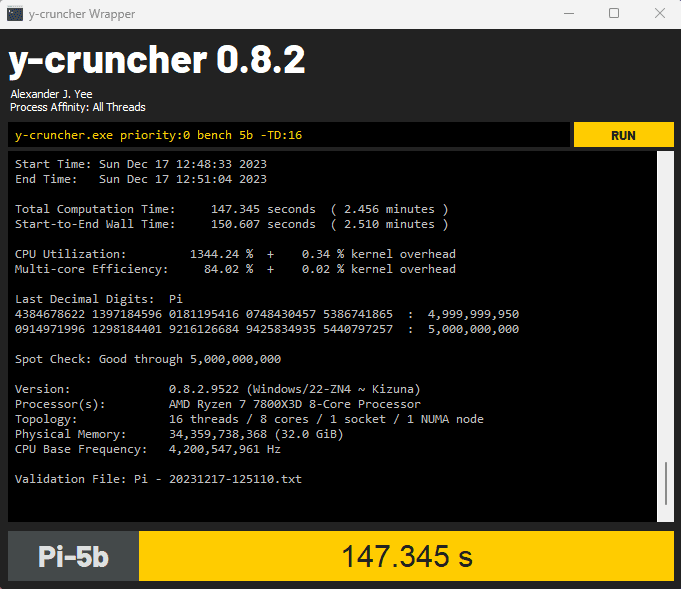Click the 'Alexander J. Yee' author text
681x589 pixels.
51,94
